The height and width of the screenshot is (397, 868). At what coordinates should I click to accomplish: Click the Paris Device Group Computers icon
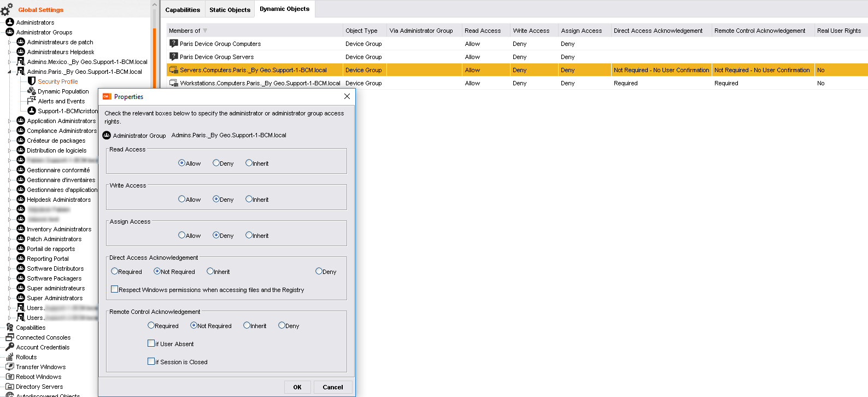coord(174,44)
